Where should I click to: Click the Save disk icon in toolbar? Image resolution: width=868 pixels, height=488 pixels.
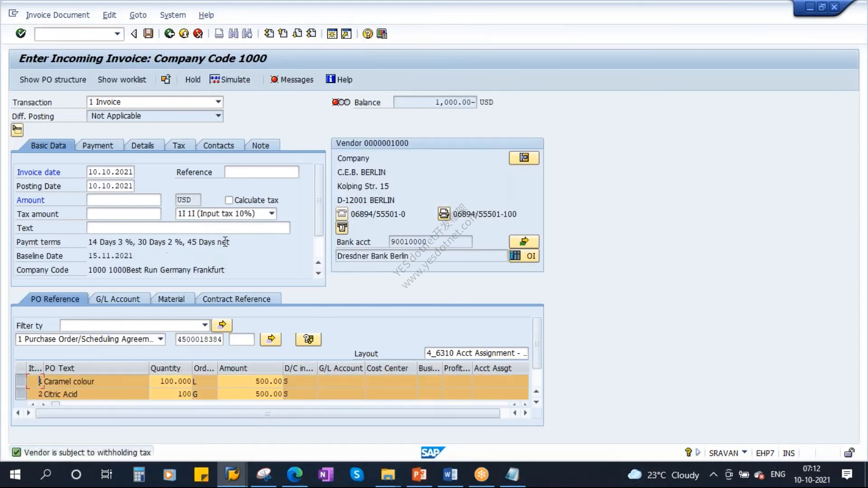point(148,33)
